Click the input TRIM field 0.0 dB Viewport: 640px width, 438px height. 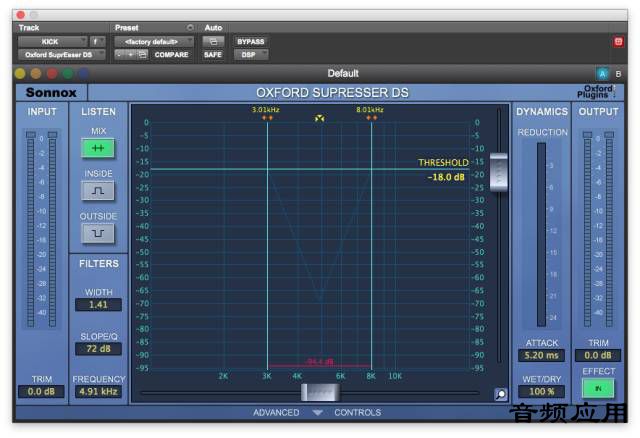pyautogui.click(x=41, y=392)
